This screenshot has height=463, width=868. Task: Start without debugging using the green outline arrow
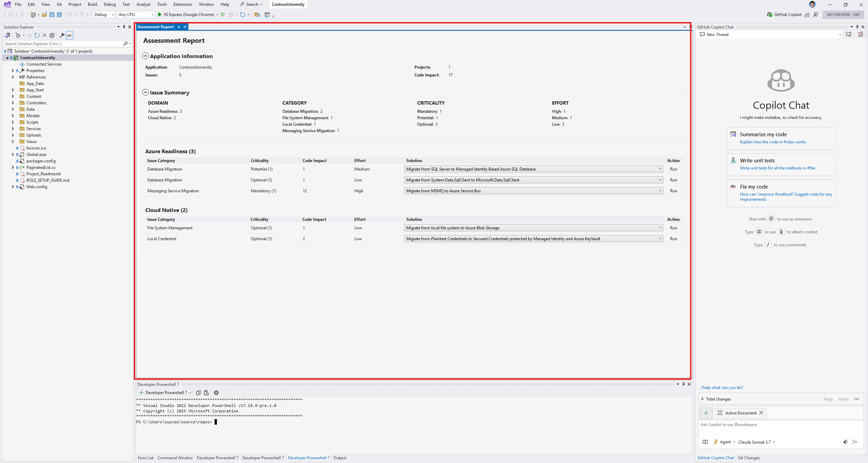point(223,15)
